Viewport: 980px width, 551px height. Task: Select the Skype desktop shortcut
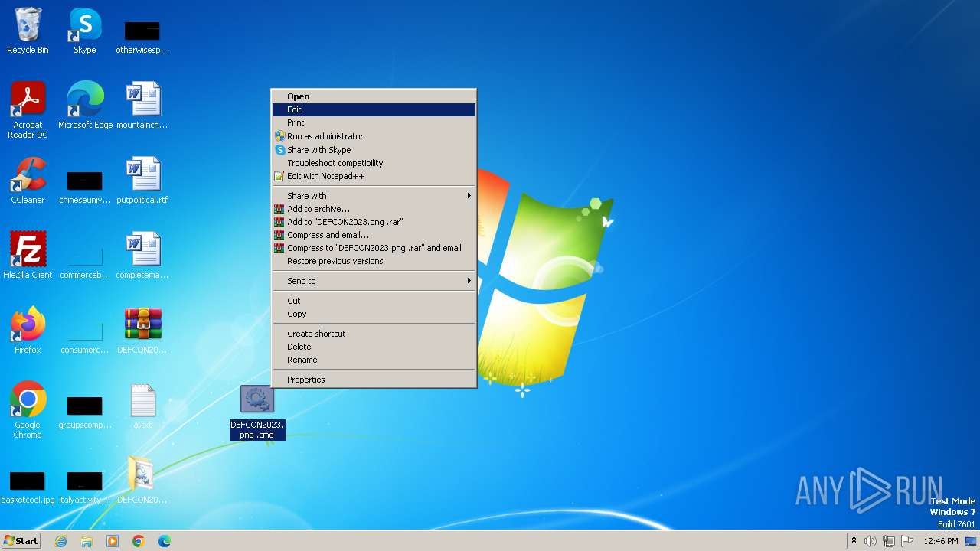click(85, 31)
